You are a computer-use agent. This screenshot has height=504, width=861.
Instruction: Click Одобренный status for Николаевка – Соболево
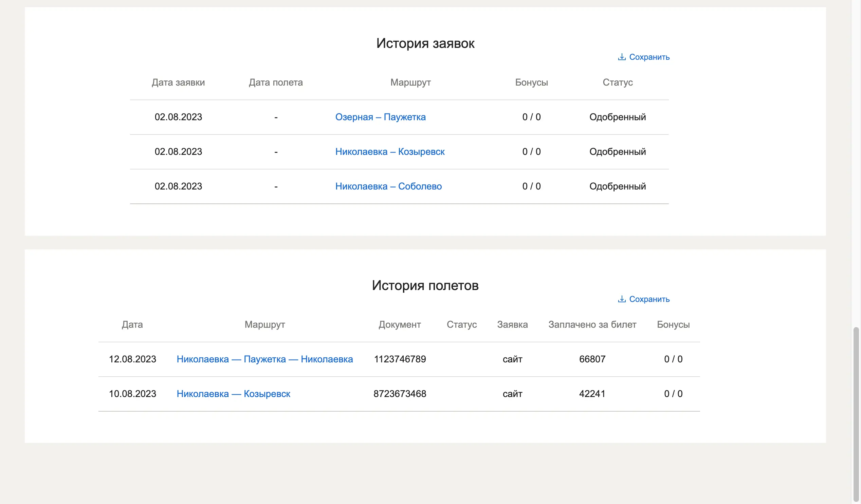point(617,186)
